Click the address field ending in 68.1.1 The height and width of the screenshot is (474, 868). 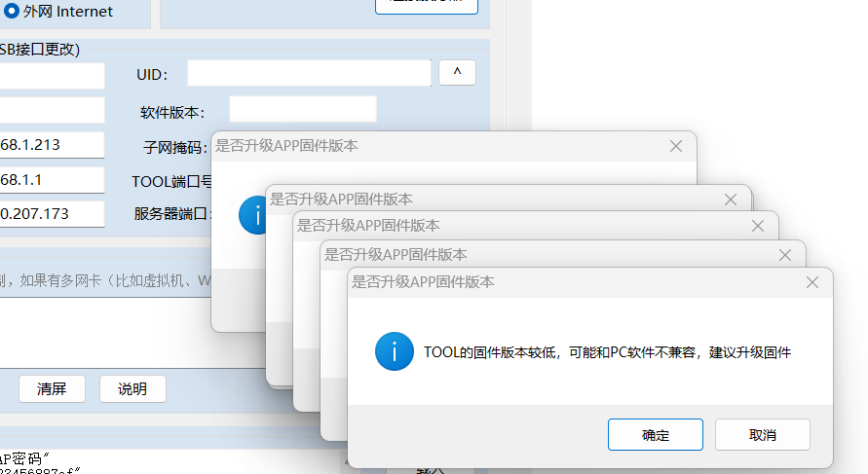[51, 180]
